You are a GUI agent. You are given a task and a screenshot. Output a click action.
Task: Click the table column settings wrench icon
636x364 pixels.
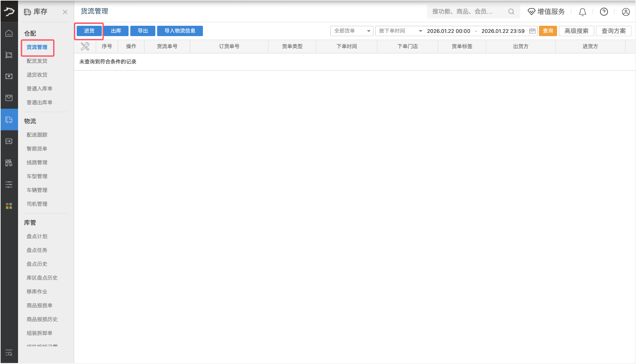[x=85, y=46]
